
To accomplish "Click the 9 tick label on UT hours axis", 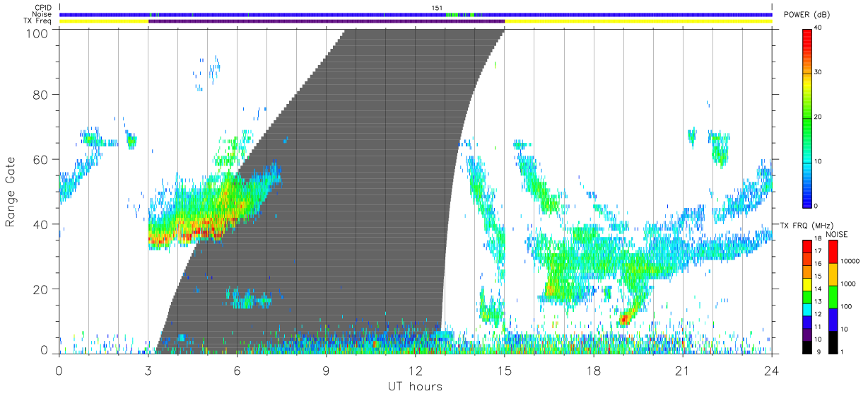I will [326, 370].
